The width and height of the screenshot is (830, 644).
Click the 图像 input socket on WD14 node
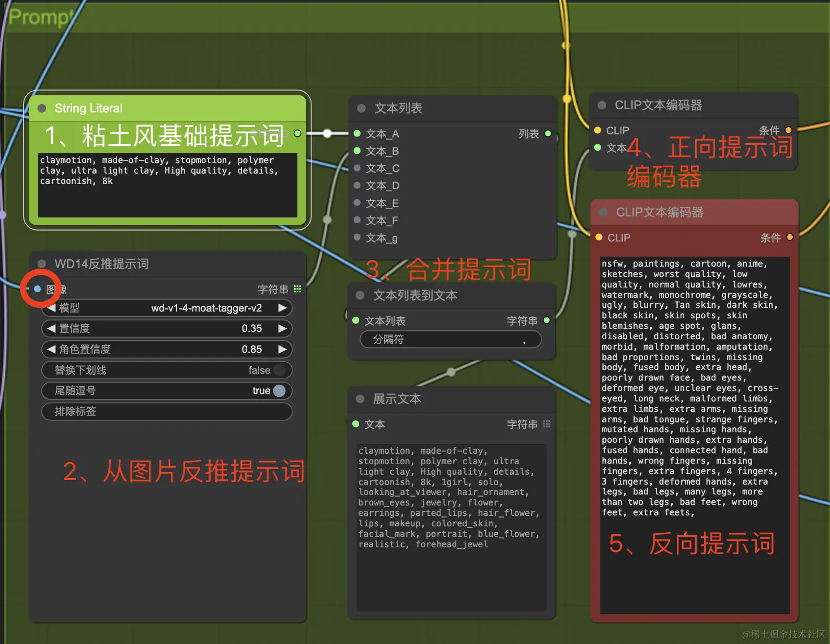(37, 289)
